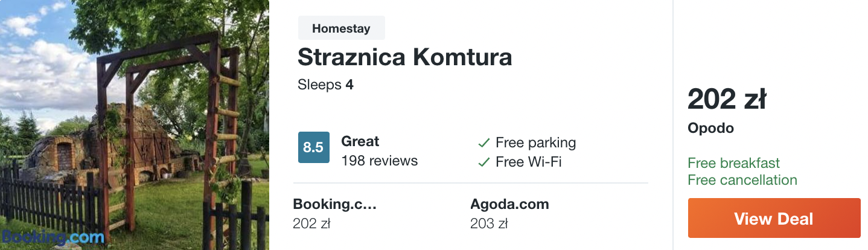Viewport: 868px width, 250px height.
Task: Click the green checkmark beside Free parking
Action: [x=483, y=143]
